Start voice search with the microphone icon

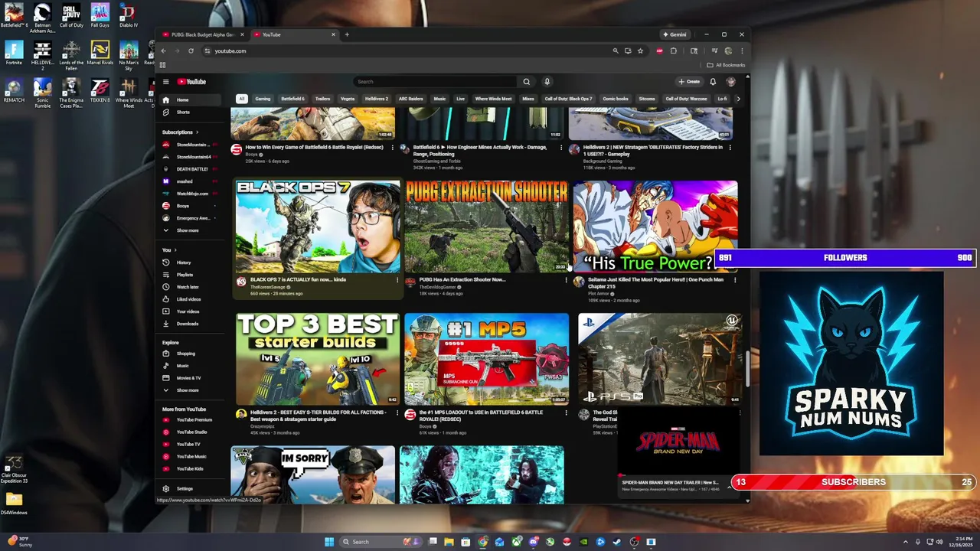[x=547, y=82]
